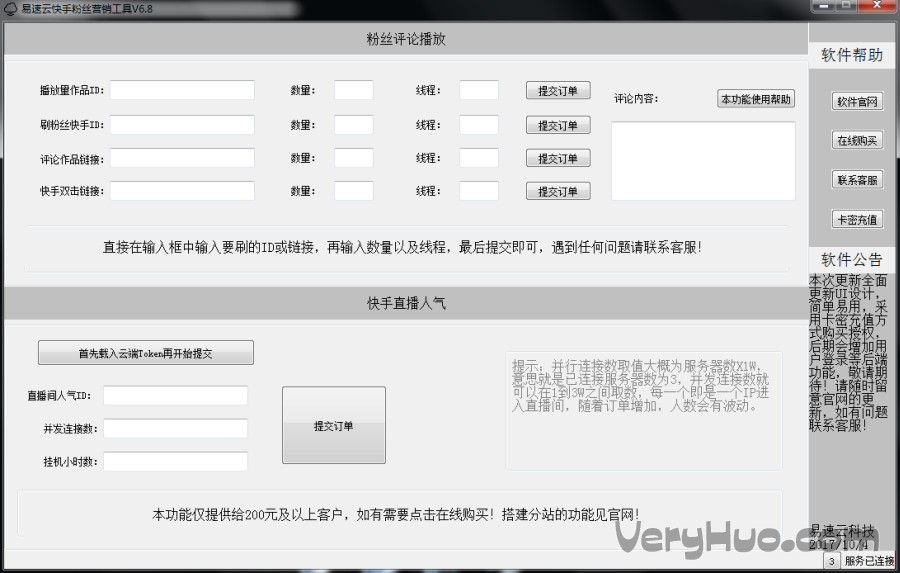Submit order for 刷粉丝快手ID row
The image size is (900, 573).
[x=558, y=125]
